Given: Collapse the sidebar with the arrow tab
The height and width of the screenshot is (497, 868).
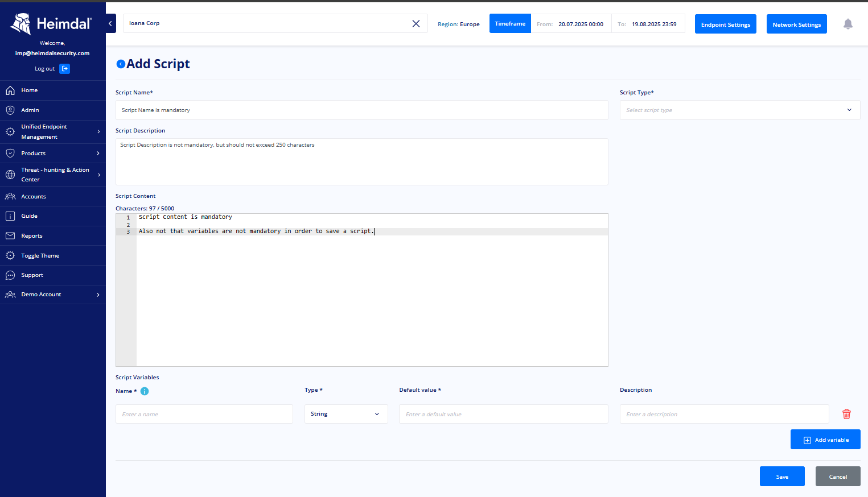Looking at the screenshot, I should (110, 23).
